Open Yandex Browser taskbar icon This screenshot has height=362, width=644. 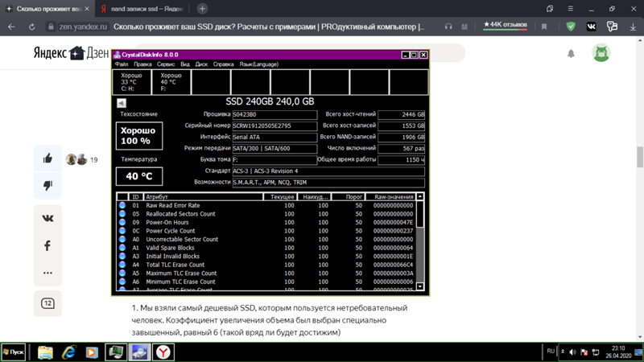pyautogui.click(x=163, y=352)
